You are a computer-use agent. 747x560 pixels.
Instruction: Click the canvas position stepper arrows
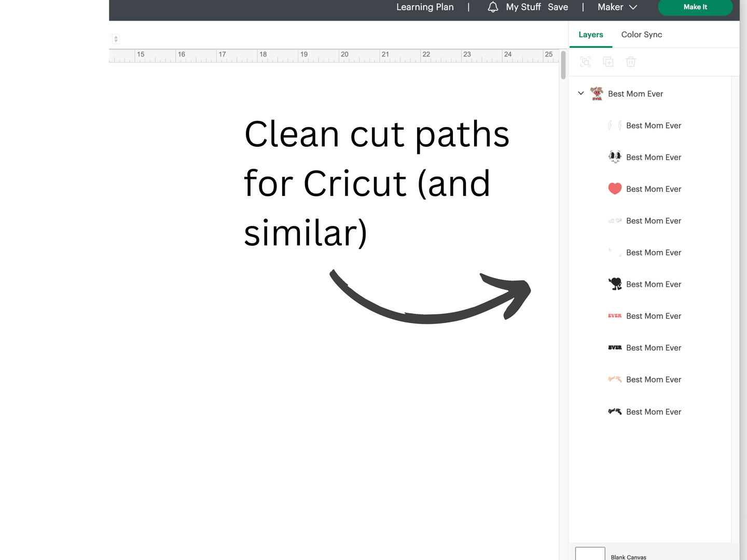[116, 39]
